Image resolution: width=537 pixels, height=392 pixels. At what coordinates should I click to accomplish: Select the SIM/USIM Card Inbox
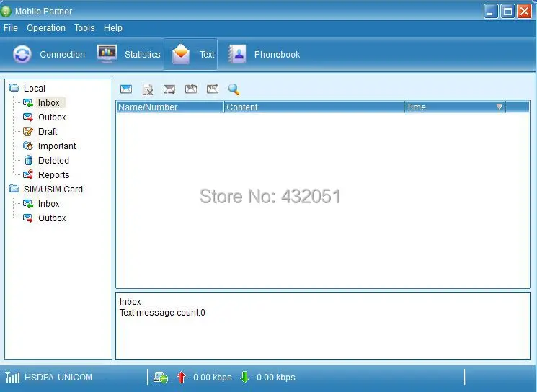48,204
